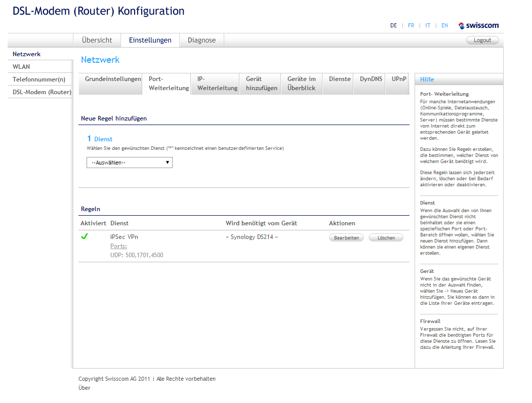
Task: Open WLAN in the left sidebar
Action: pyautogui.click(x=21, y=66)
